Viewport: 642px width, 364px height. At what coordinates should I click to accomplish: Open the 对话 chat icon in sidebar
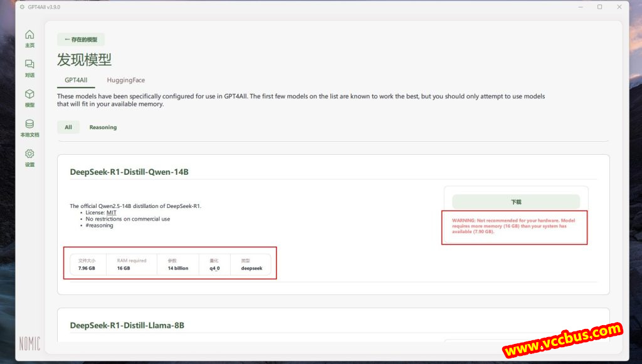(29, 65)
